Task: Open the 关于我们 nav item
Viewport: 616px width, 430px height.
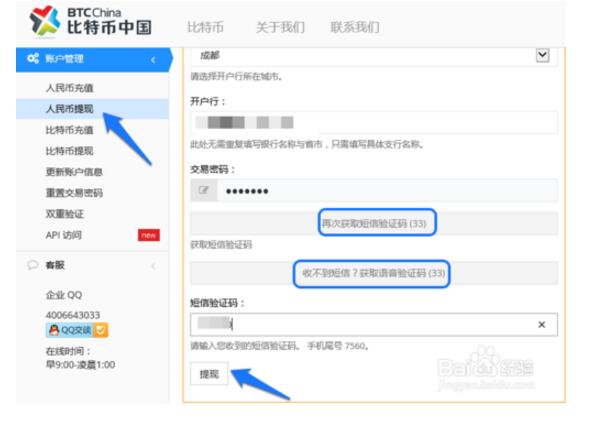Action: [x=280, y=27]
